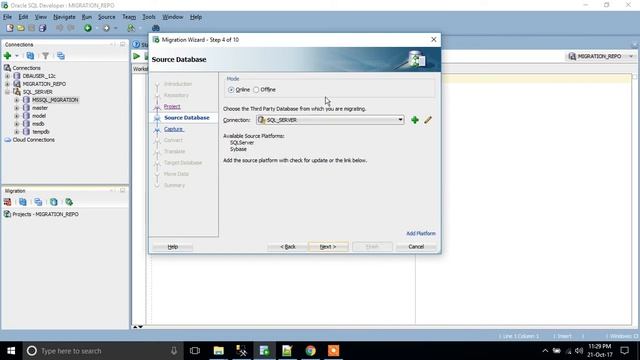Click the schema browser icon right of the filter
Screen dimensions: 640x360
coord(61,56)
